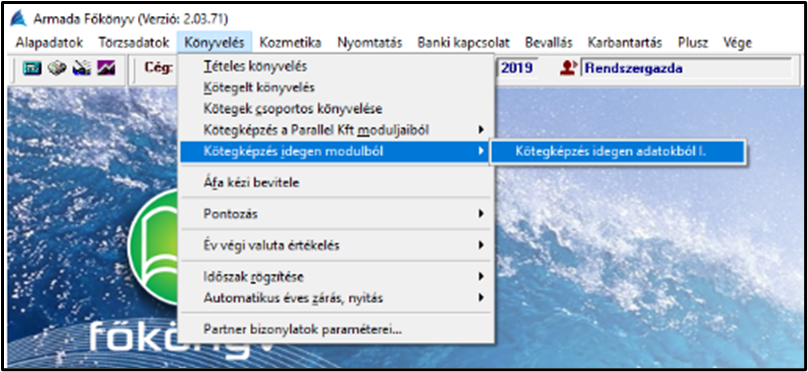Click the 2019 year field
The image size is (808, 372).
pos(517,69)
